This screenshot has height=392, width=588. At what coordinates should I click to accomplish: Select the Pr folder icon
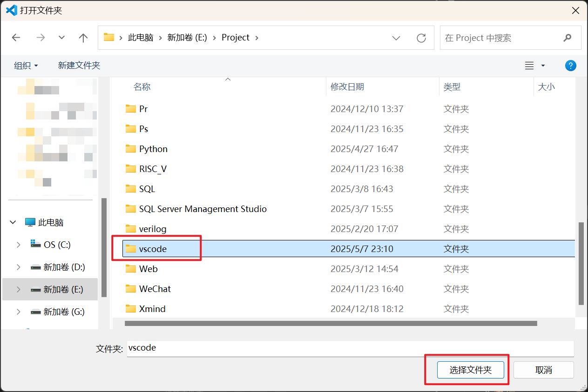(x=131, y=109)
